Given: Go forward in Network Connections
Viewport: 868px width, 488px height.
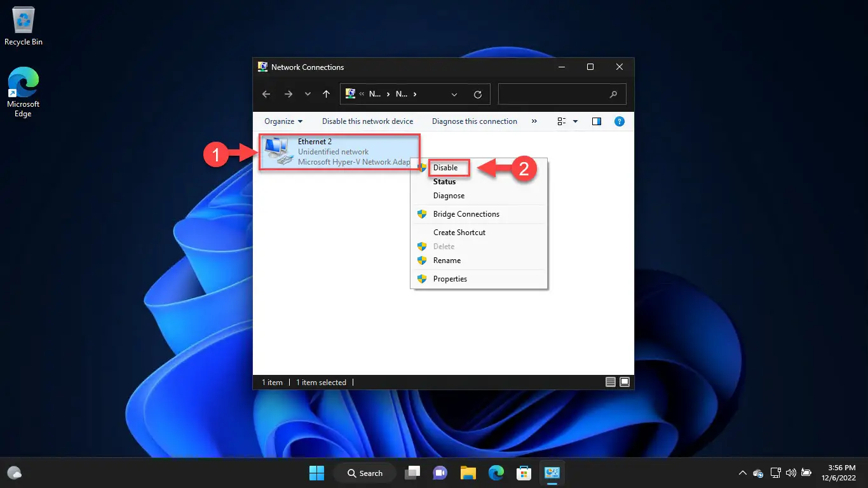Looking at the screenshot, I should 288,94.
